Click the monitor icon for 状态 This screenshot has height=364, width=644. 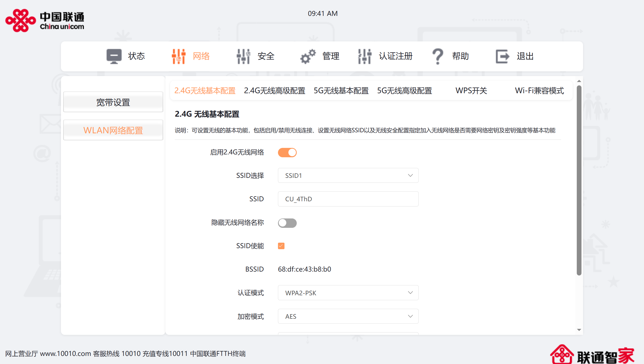(114, 56)
